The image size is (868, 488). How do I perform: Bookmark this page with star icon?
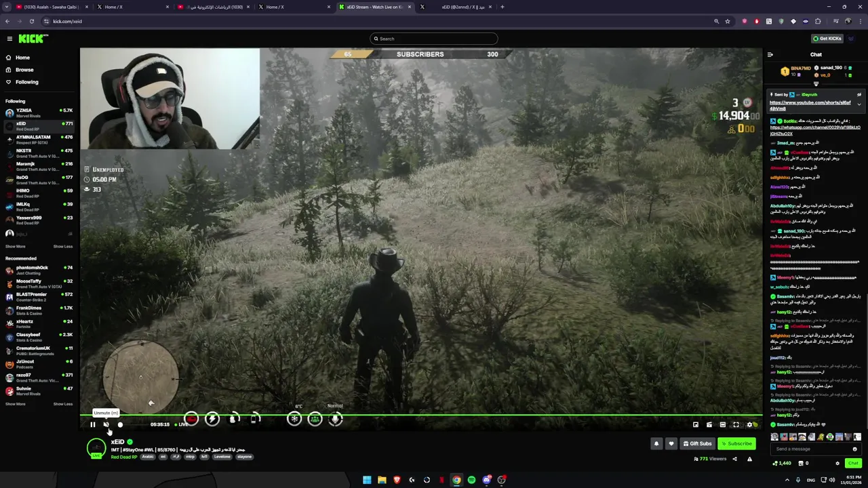point(728,21)
